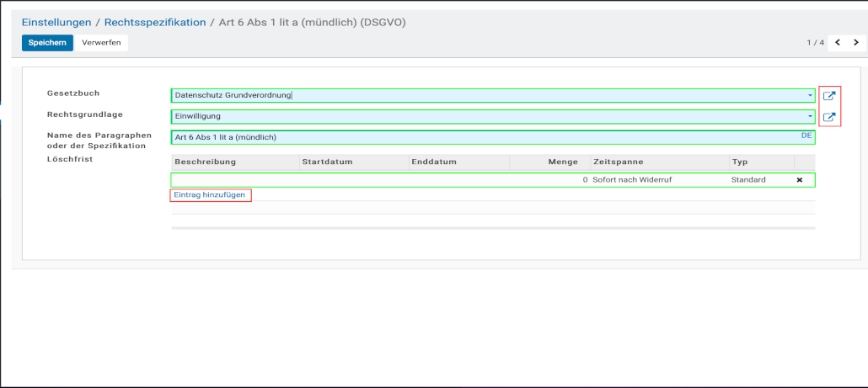Screen dimensions: 868x388
Task: Sort by the Startdatum column header
Action: point(327,162)
